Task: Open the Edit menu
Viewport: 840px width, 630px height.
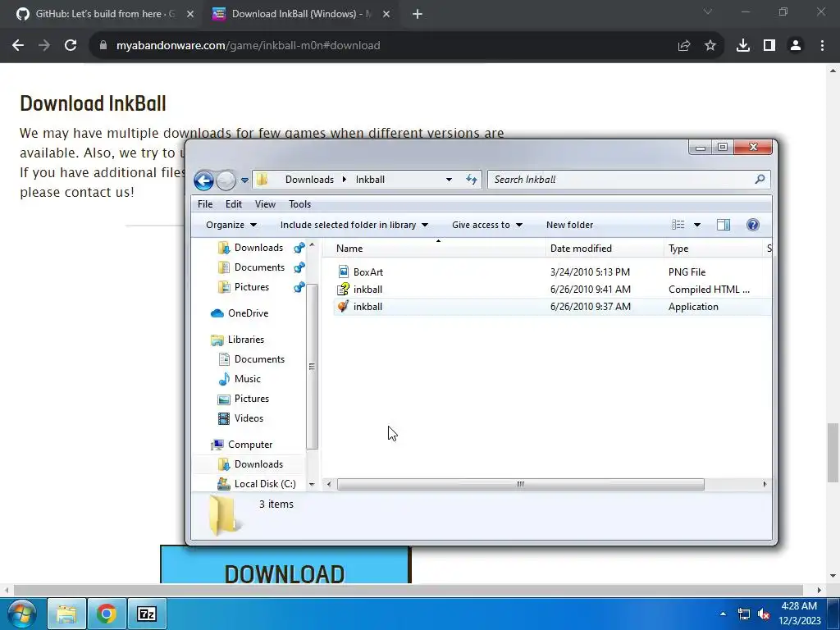Action: [234, 204]
